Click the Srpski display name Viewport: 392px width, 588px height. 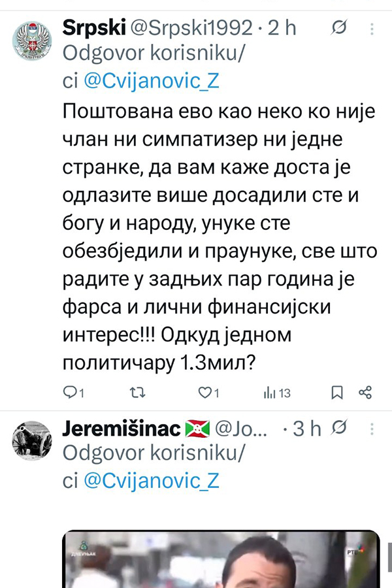tap(93, 28)
